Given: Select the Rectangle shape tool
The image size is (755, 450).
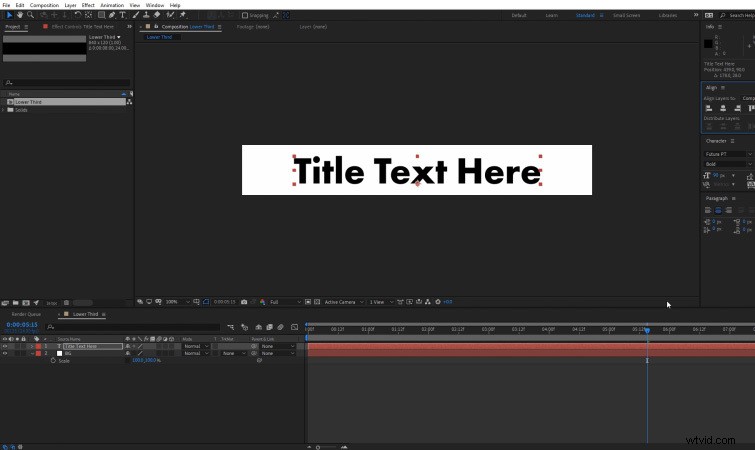Looking at the screenshot, I should coord(102,15).
